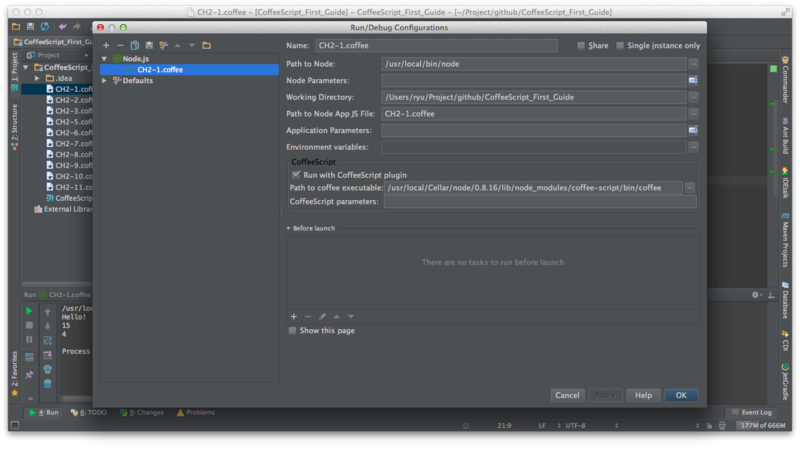
Task: Pause output in the Run panel
Action: [29, 339]
